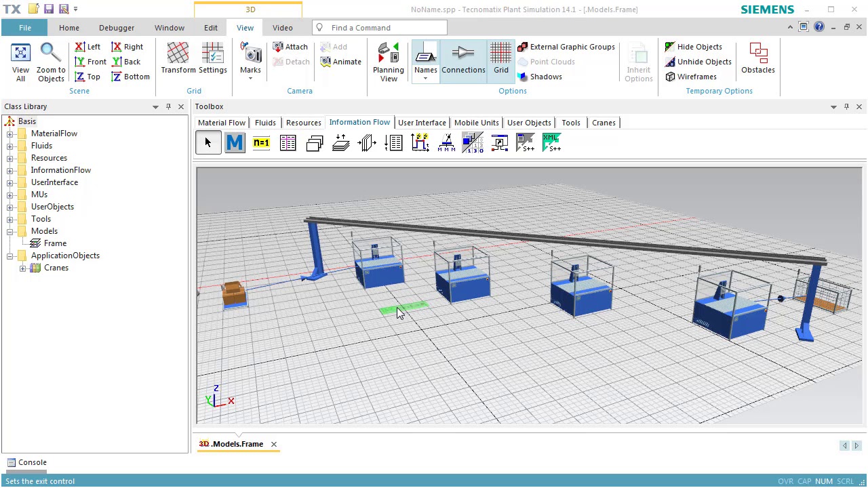Viewport: 868px width, 488px height.
Task: Choose the Generator metronome icon
Action: 446,143
